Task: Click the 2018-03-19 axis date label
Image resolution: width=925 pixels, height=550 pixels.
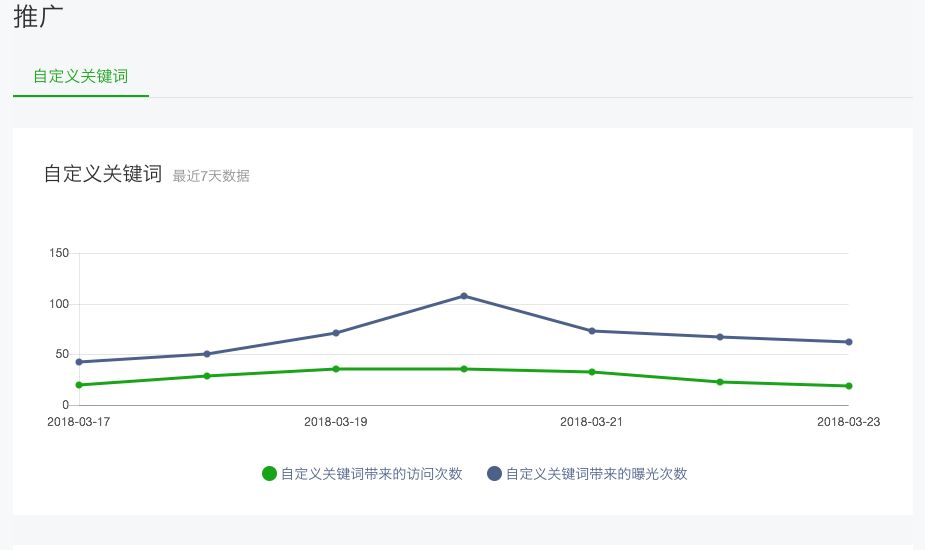Action: point(336,422)
